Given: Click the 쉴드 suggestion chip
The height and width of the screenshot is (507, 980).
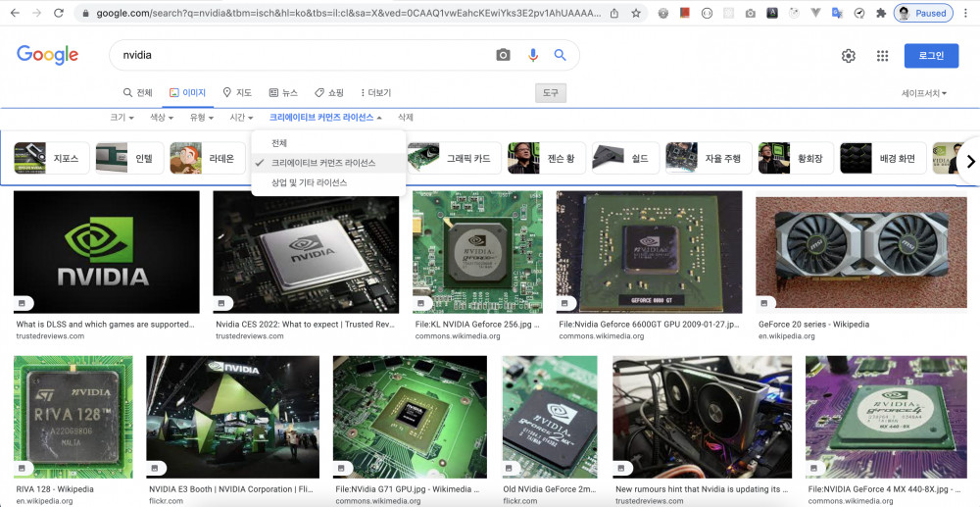Looking at the screenshot, I should [625, 158].
